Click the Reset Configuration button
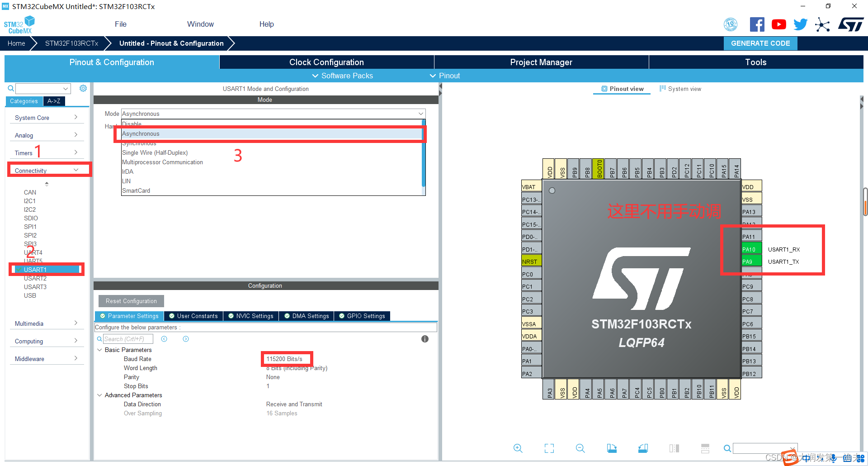Screen dimensions: 868x466 tap(131, 301)
